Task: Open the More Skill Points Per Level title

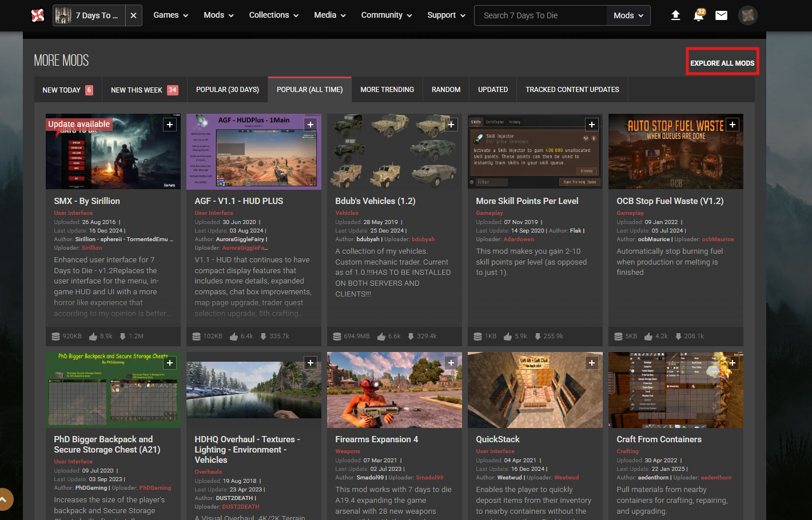Action: (x=527, y=201)
